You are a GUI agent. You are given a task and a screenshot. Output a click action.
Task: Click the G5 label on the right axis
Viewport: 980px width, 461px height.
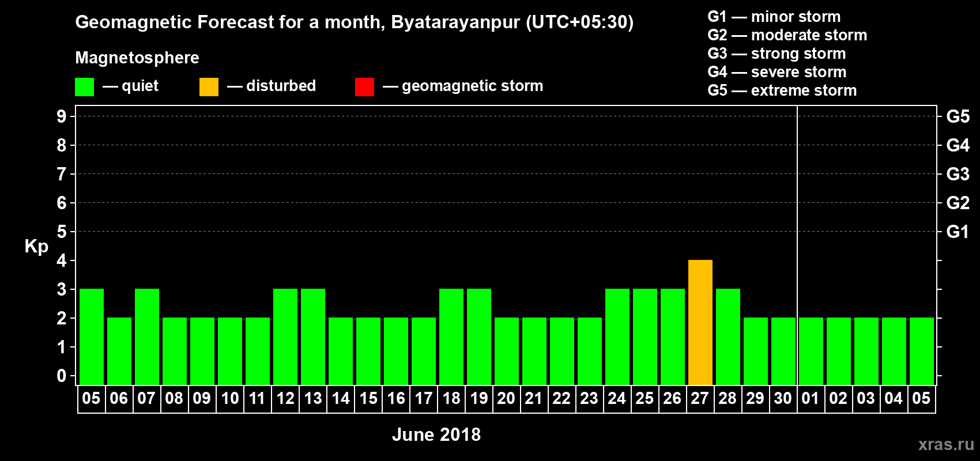[958, 116]
